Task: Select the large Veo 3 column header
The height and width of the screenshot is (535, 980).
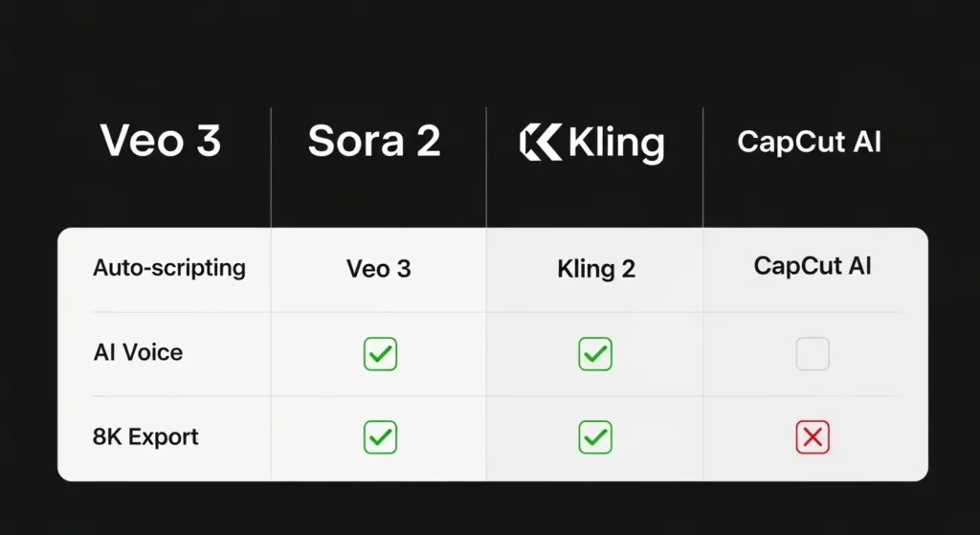Action: pyautogui.click(x=161, y=142)
